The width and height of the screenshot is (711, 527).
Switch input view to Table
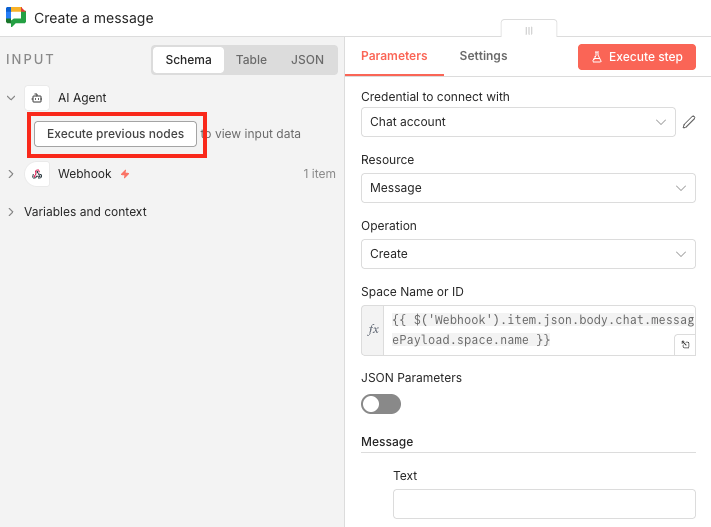click(x=251, y=60)
